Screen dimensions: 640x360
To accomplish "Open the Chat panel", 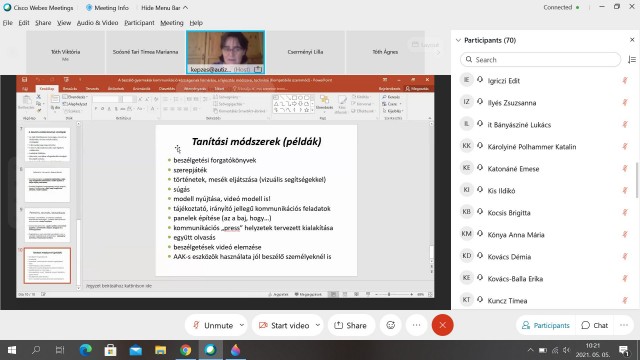I will [x=595, y=325].
